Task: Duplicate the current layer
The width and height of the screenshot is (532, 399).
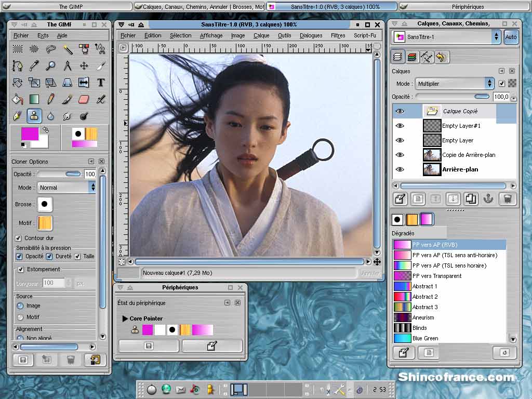Action: click(x=471, y=199)
